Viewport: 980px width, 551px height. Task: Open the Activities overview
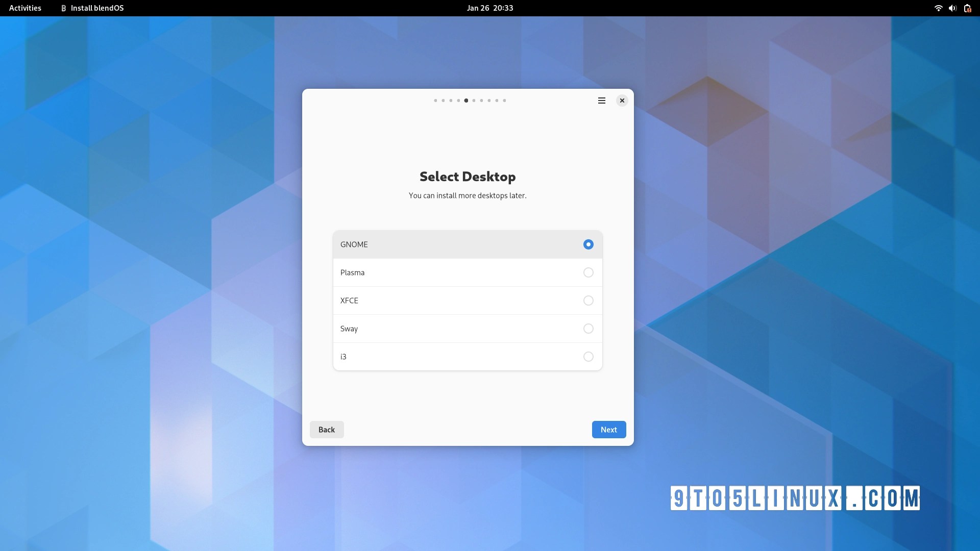[x=25, y=8]
